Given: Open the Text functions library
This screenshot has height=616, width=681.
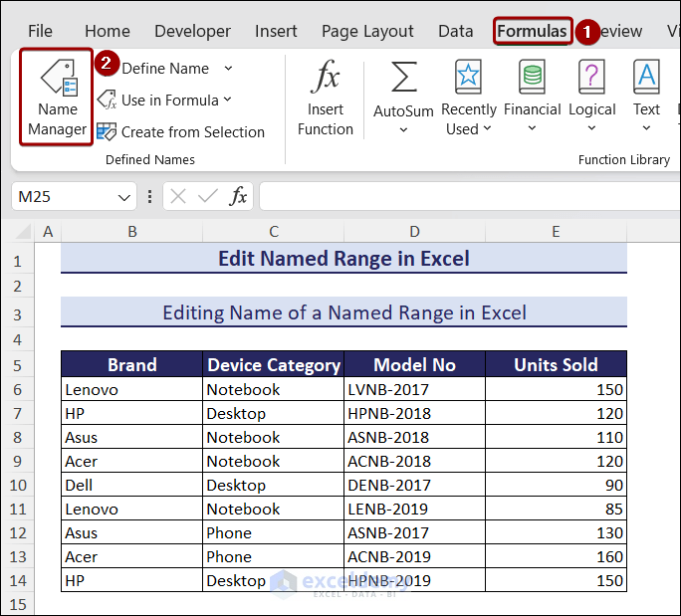Looking at the screenshot, I should pos(646,100).
